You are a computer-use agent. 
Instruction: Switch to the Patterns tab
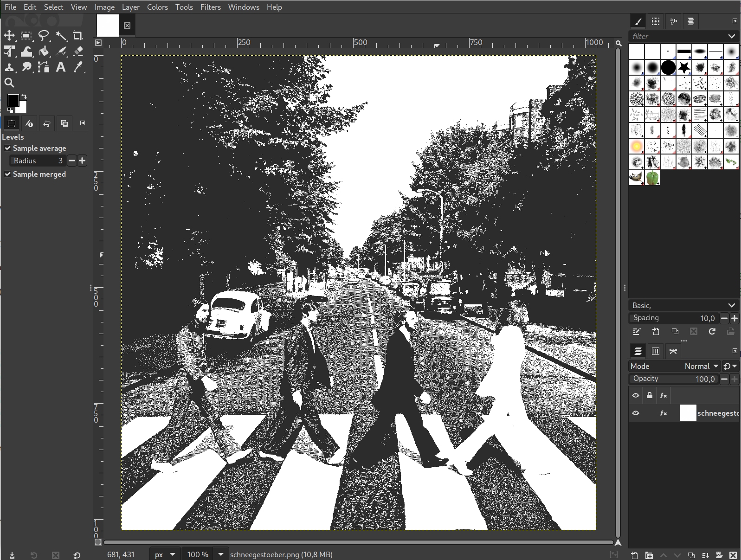coord(655,21)
